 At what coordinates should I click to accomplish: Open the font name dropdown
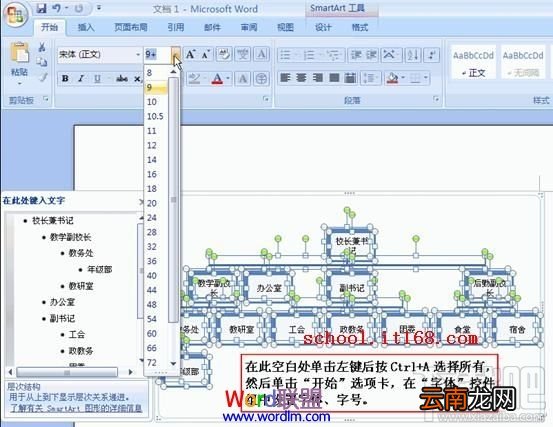click(138, 55)
